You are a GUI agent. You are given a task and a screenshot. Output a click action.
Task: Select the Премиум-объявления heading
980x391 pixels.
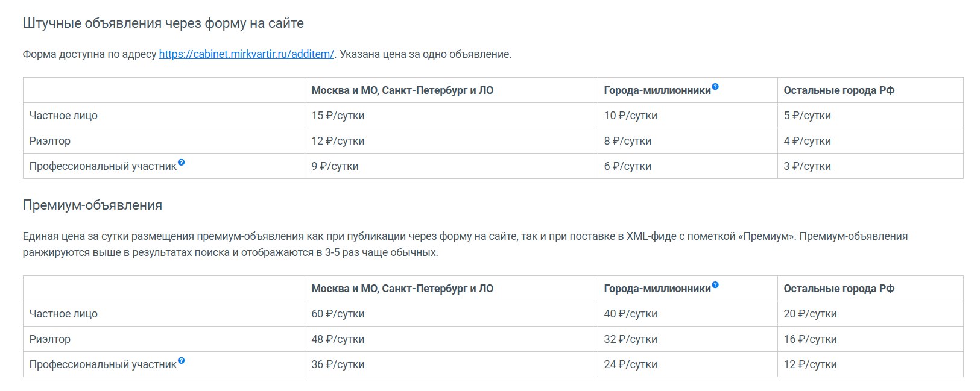pyautogui.click(x=92, y=205)
